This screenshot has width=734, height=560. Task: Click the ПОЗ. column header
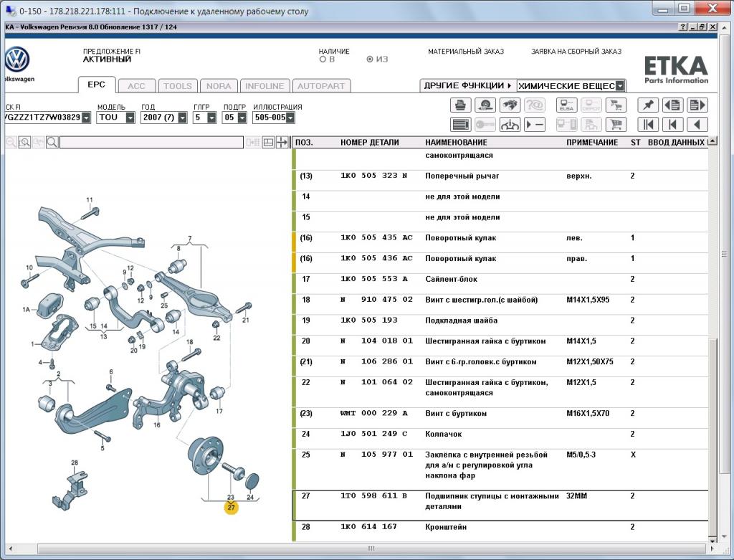(x=304, y=143)
